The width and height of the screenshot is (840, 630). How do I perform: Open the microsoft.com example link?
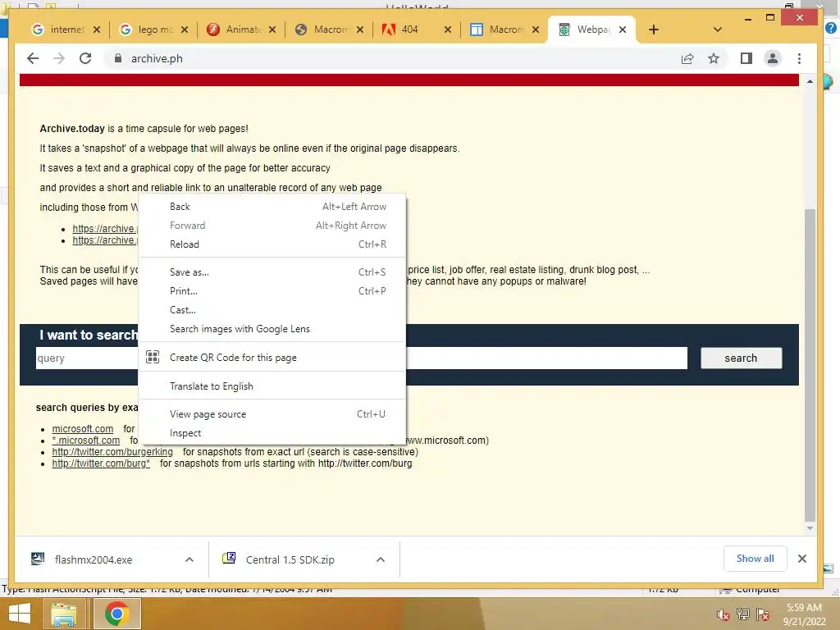click(x=83, y=428)
